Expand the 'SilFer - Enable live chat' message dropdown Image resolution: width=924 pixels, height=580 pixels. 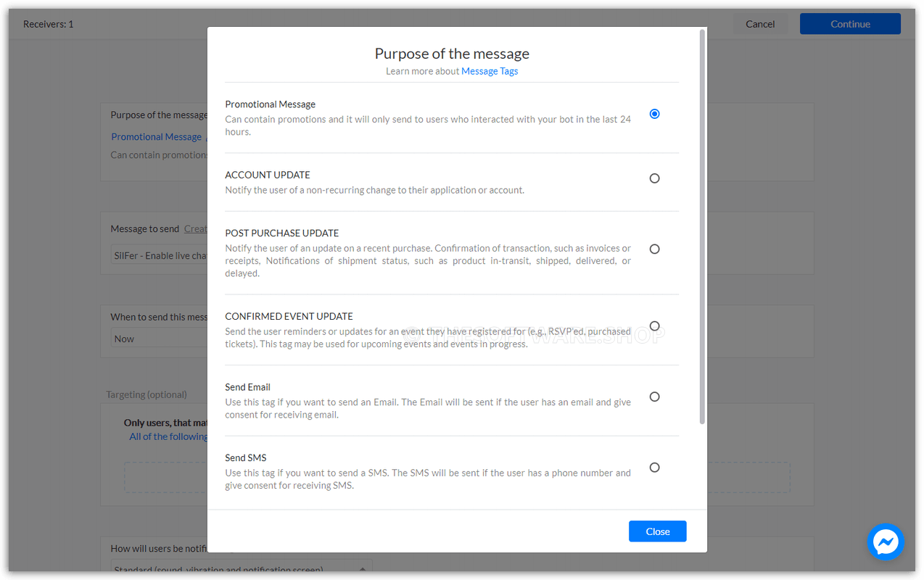pyautogui.click(x=160, y=256)
